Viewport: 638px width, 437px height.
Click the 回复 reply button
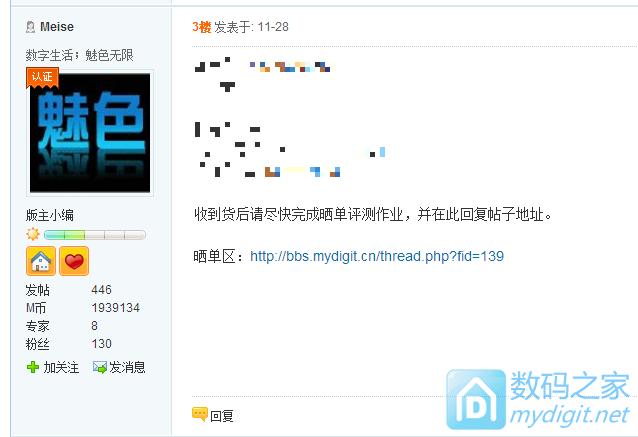(222, 416)
